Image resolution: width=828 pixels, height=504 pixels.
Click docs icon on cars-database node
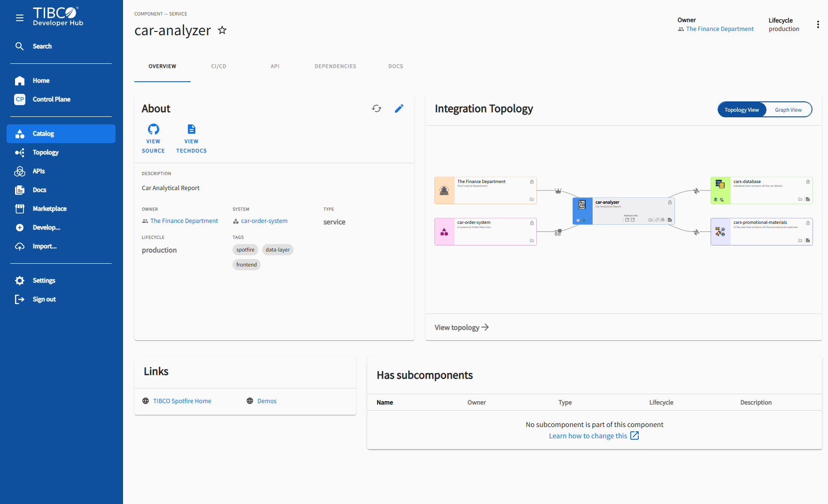coord(808,199)
